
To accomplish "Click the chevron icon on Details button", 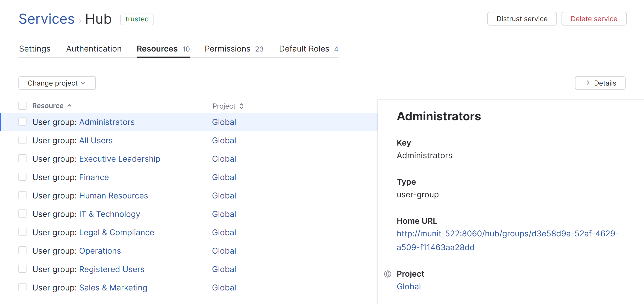I will [588, 83].
